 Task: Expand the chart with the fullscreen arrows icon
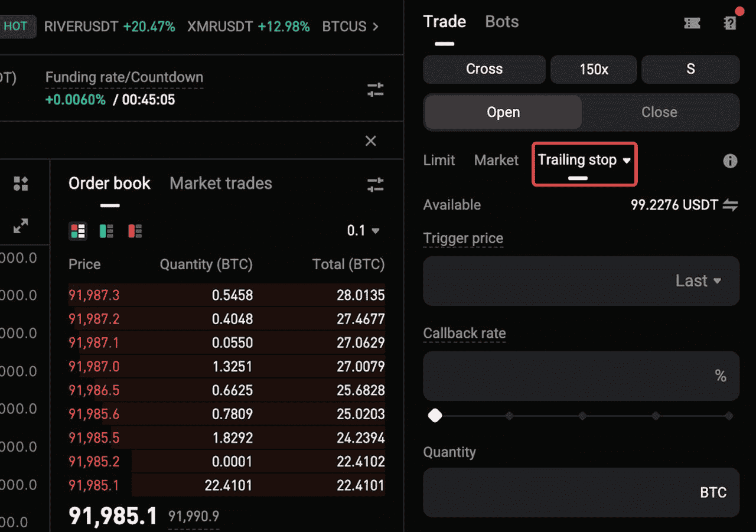tap(20, 226)
